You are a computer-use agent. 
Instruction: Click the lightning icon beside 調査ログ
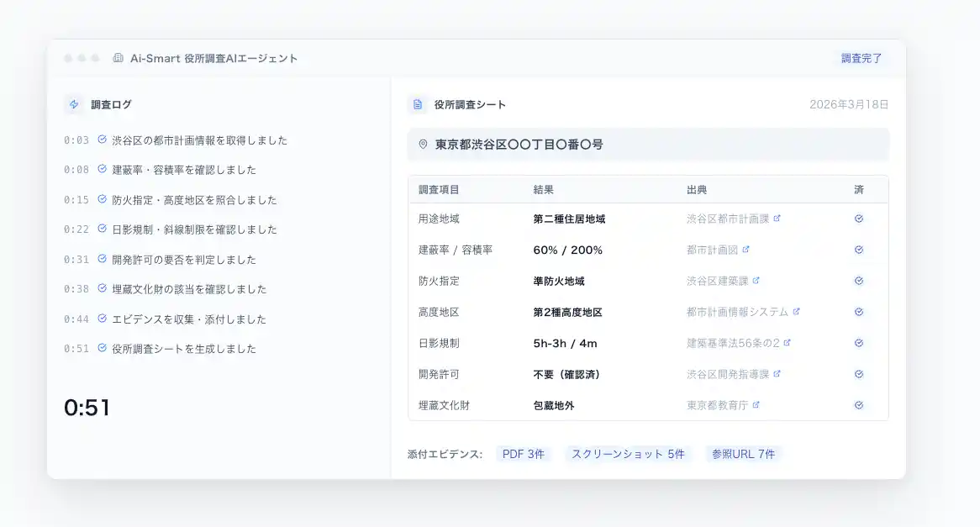pyautogui.click(x=74, y=105)
